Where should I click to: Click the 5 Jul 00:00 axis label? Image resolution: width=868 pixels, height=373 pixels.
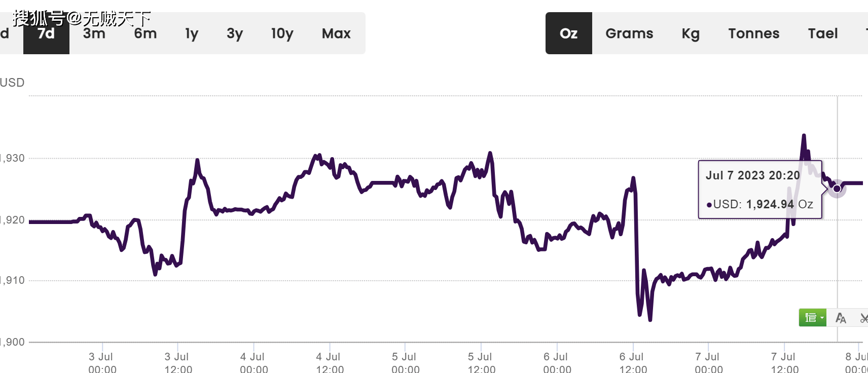coord(405,362)
